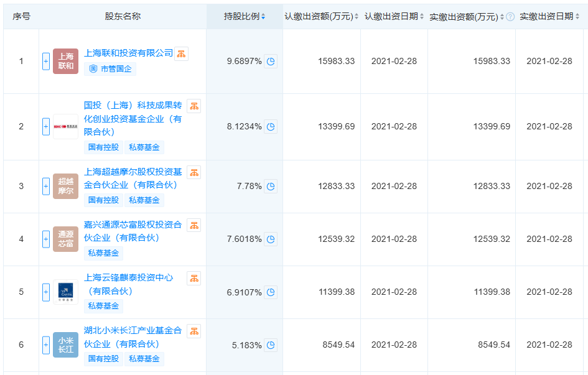
Task: Click the 序号 column header
Action: [21, 17]
